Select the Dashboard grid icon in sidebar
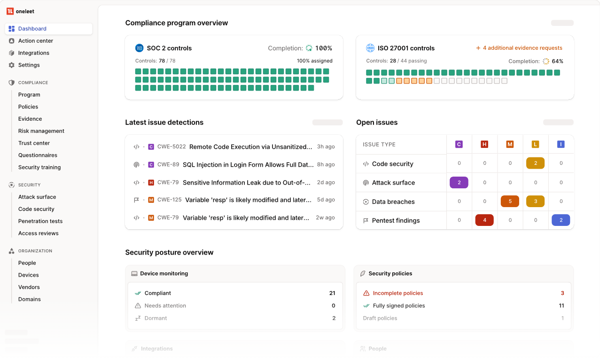This screenshot has height=364, width=600. [x=11, y=28]
